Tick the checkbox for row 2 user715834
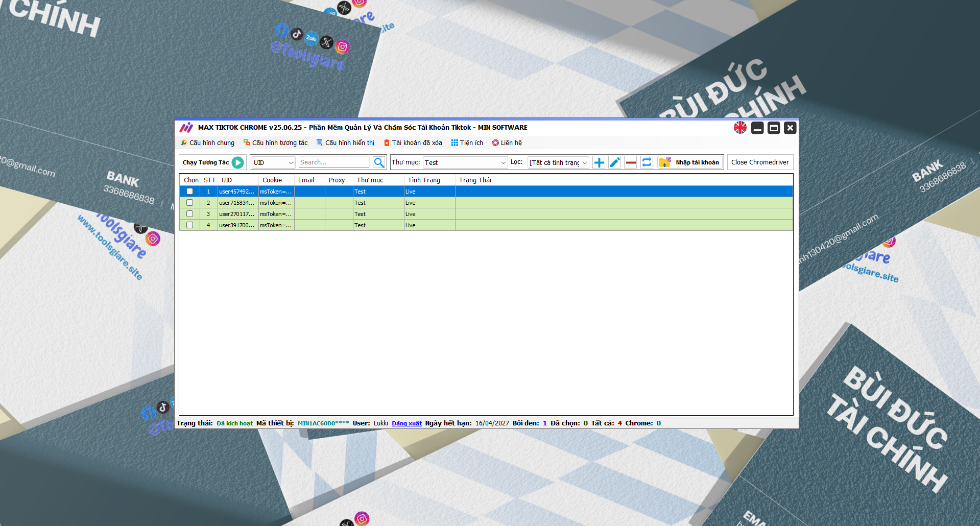 [x=189, y=203]
